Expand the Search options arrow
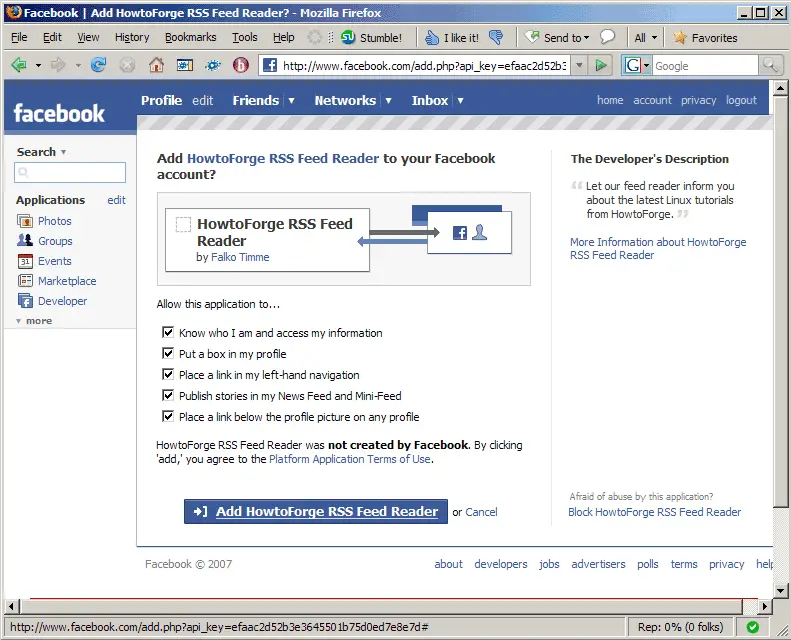 (64, 152)
